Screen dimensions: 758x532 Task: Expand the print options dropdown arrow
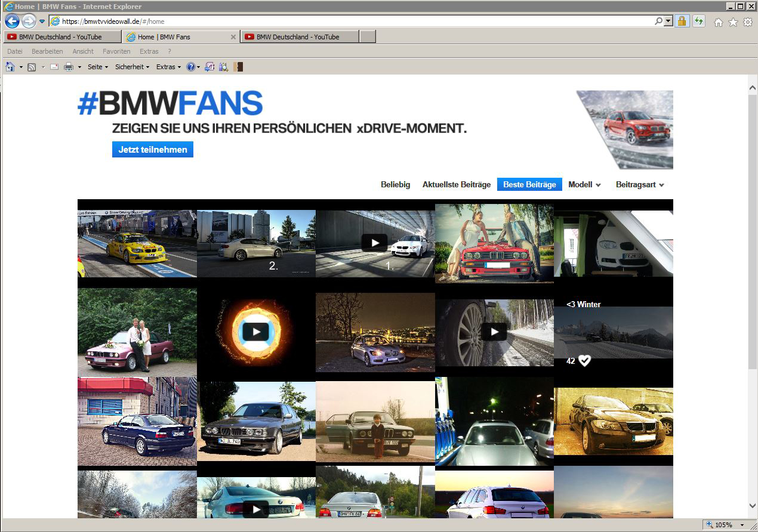[79, 67]
